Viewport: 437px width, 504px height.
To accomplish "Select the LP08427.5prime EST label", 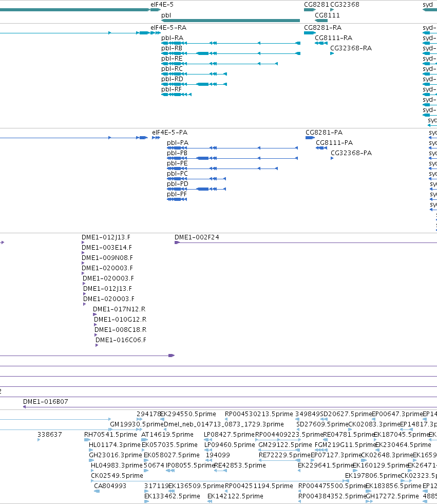I will [x=229, y=435].
